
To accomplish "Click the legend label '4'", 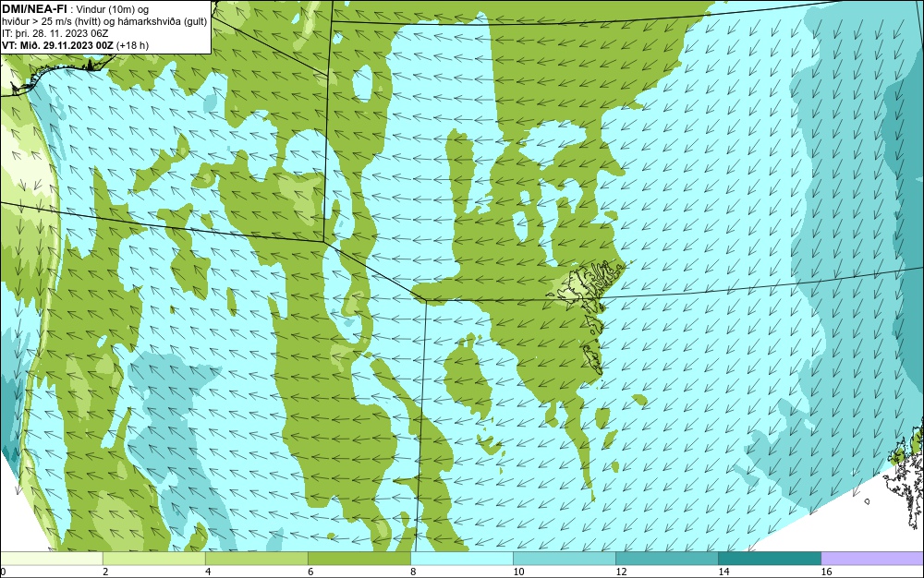I will (x=208, y=572).
